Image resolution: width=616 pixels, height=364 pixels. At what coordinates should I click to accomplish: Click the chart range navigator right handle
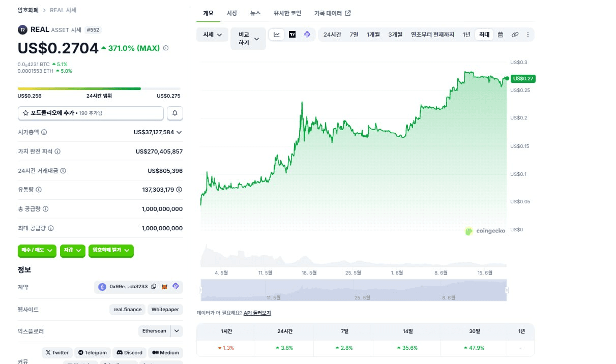coord(507,290)
